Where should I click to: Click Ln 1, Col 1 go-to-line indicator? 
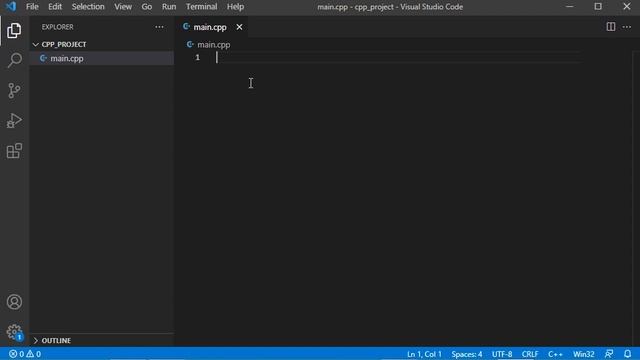click(424, 354)
